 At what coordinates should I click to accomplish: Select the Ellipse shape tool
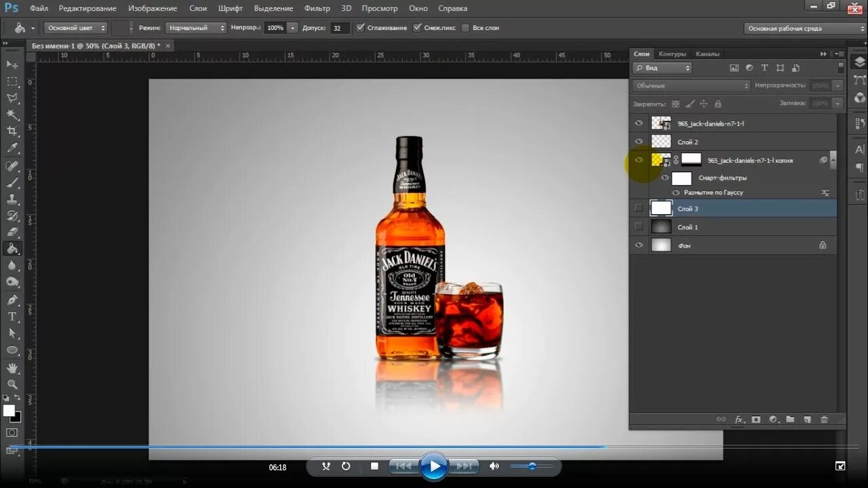pos(12,350)
